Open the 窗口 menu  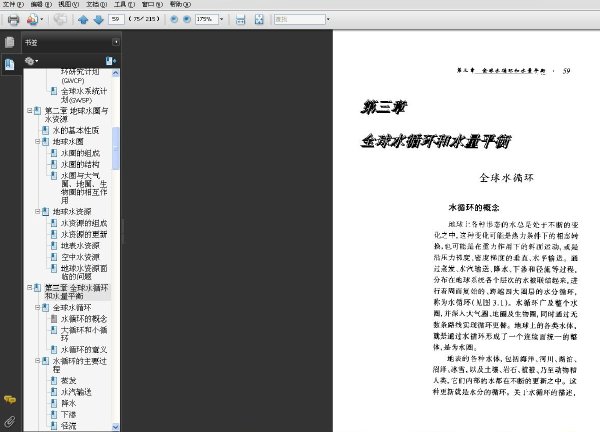click(152, 5)
